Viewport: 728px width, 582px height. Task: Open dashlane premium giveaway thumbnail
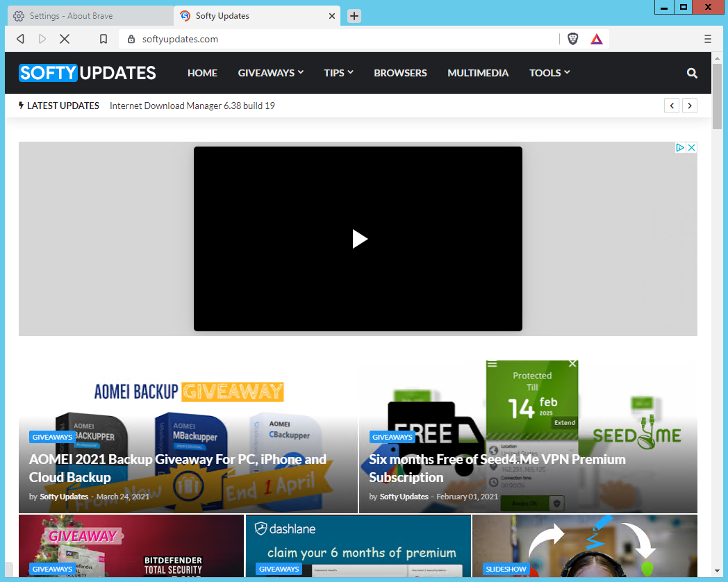click(x=358, y=546)
